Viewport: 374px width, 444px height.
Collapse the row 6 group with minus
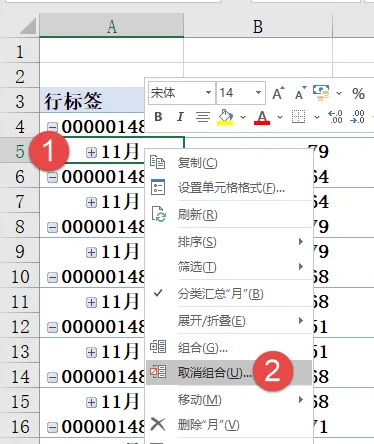(52, 177)
